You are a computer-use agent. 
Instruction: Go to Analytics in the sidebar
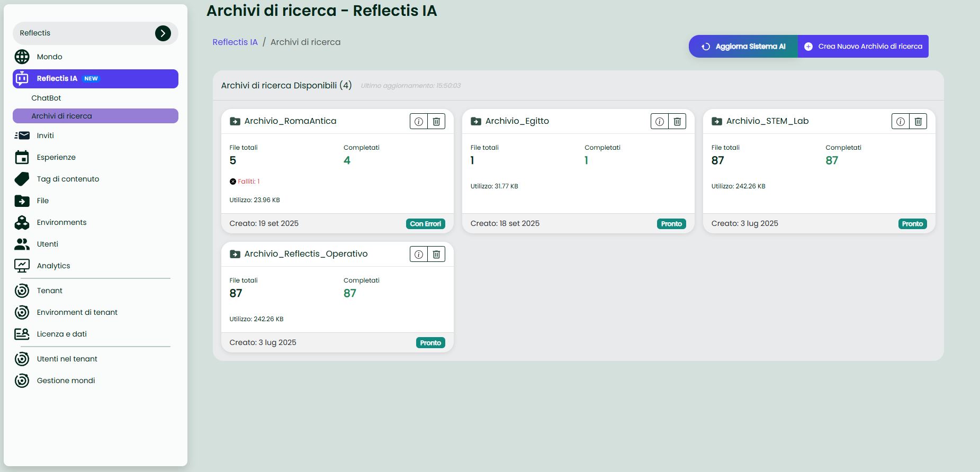click(53, 266)
